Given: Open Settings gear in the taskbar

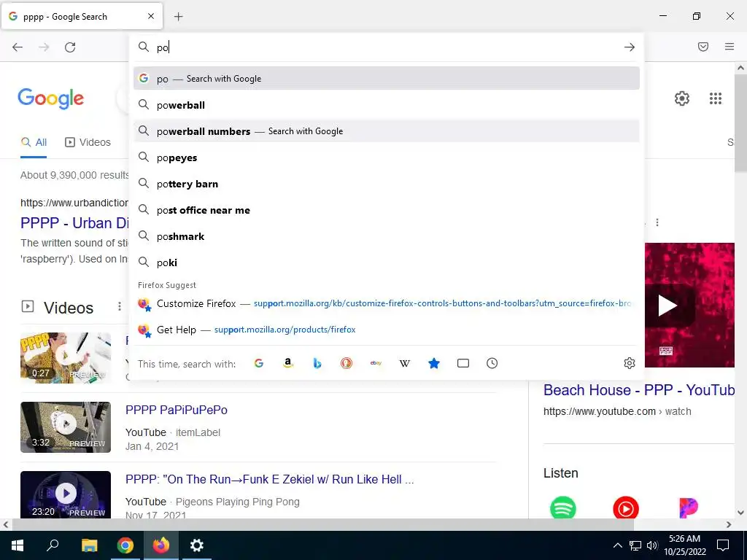Looking at the screenshot, I should (197, 545).
